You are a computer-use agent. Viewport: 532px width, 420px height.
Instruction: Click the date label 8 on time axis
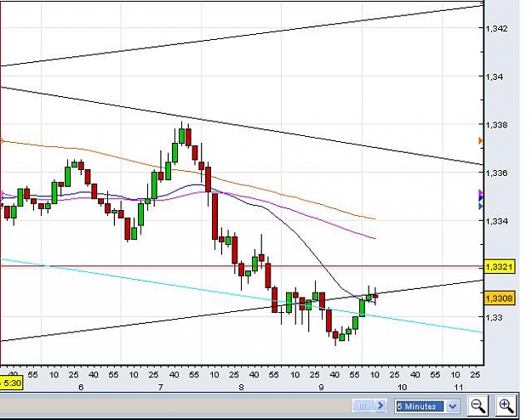[241, 387]
